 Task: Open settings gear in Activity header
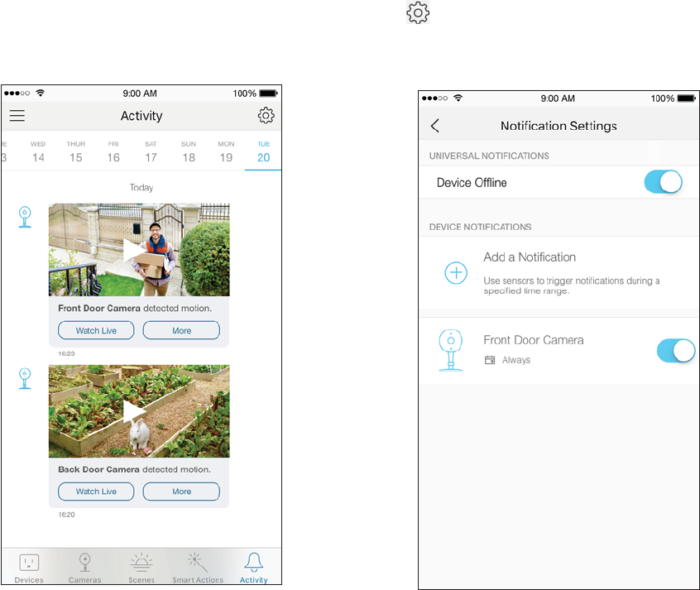[266, 116]
